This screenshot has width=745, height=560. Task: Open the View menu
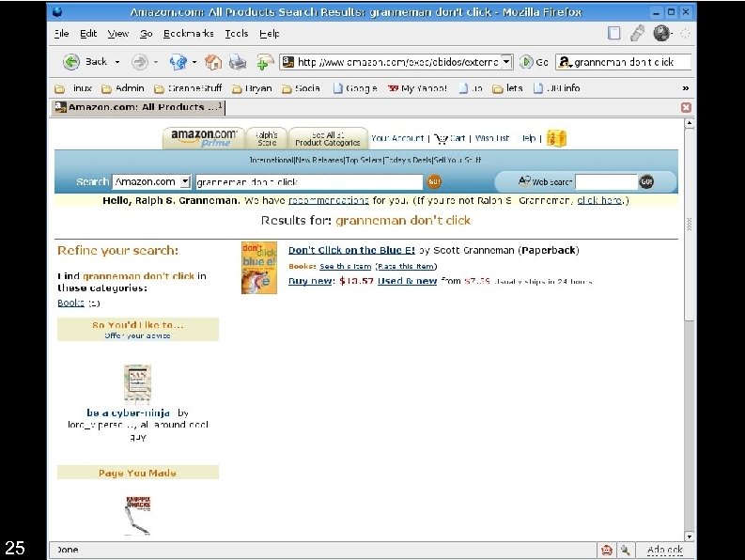pos(117,34)
